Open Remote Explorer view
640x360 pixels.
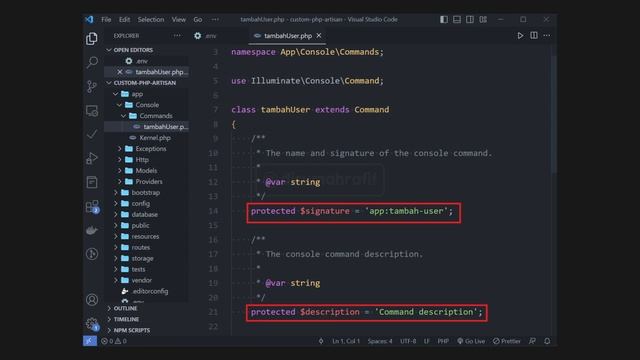(92, 111)
